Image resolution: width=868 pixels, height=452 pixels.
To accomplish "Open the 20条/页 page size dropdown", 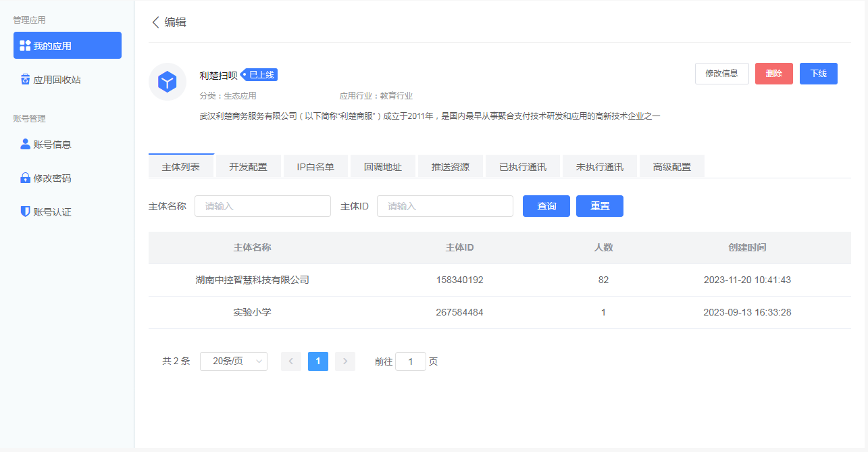I will (233, 361).
